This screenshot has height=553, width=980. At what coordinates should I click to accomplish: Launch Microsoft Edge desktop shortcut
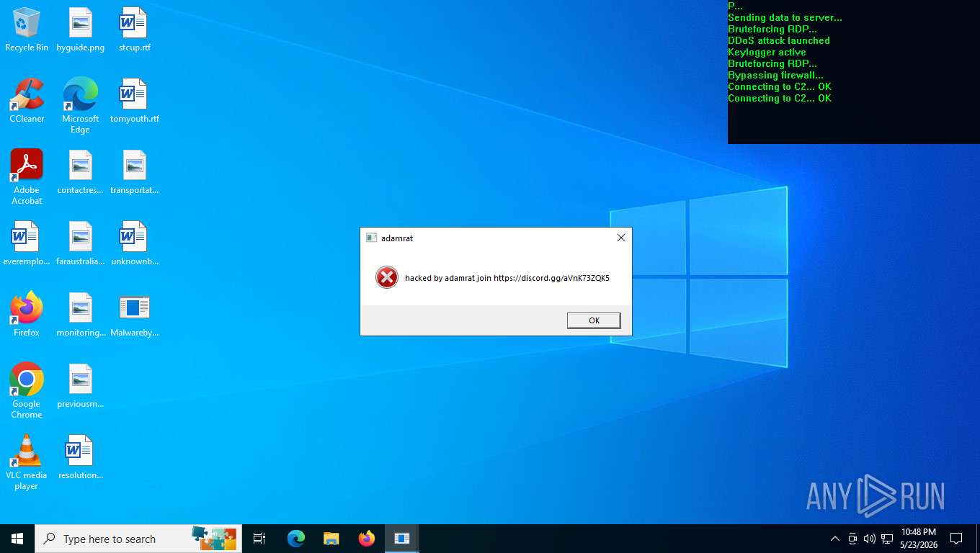pos(81,106)
